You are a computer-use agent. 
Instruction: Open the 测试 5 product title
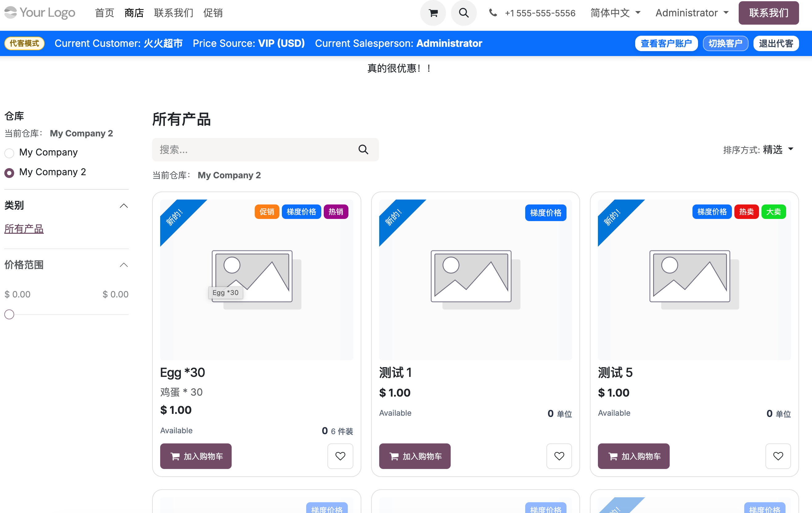click(615, 373)
